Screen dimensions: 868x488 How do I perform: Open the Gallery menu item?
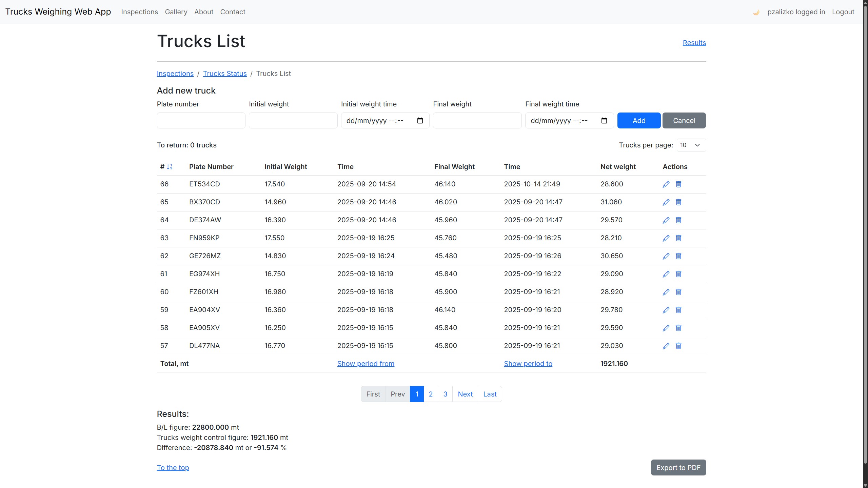176,12
